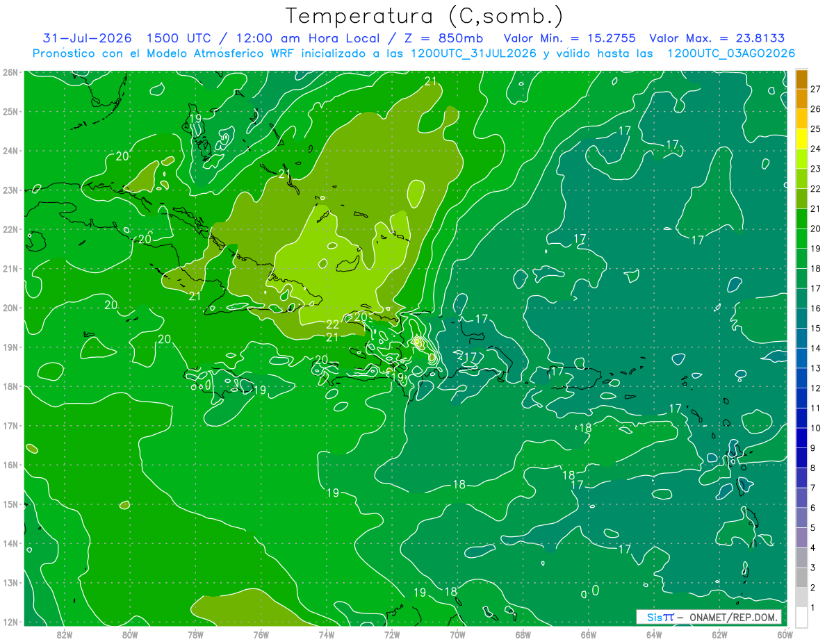Click the '74W' longitude axis label
Image resolution: width=834 pixels, height=644 pixels.
[x=327, y=634]
